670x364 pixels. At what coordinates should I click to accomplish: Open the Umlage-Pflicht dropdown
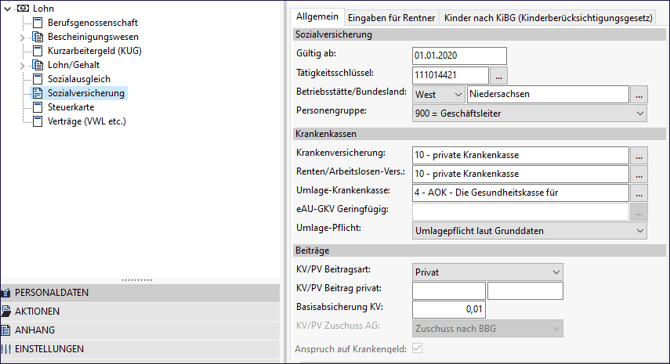point(529,231)
